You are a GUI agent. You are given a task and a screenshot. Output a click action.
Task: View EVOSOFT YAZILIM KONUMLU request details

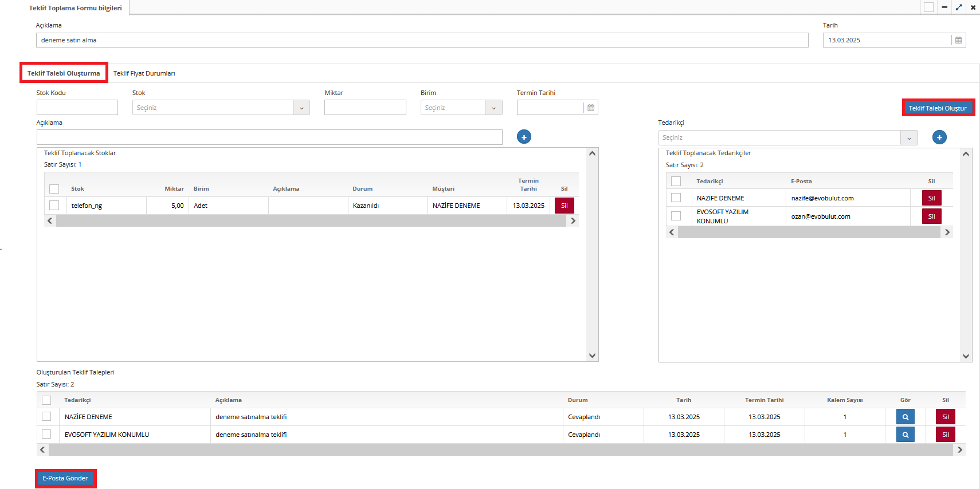tap(905, 435)
